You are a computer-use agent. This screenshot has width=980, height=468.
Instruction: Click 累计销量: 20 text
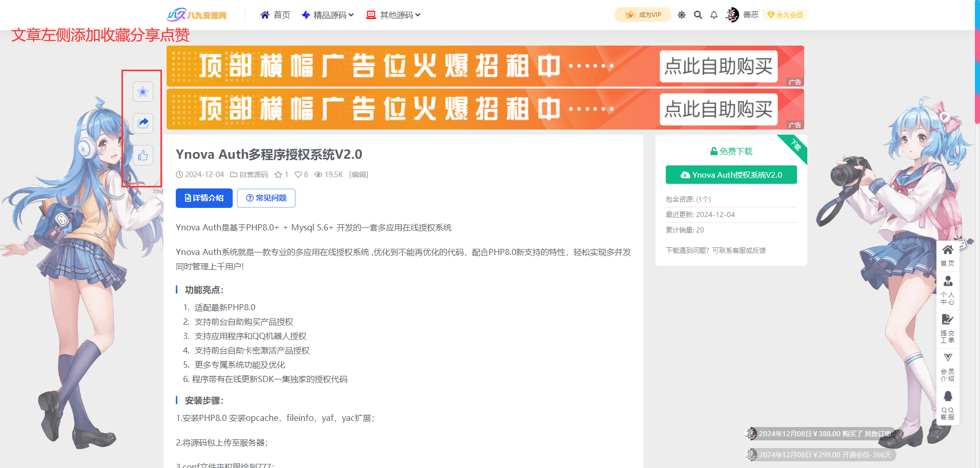click(x=685, y=230)
